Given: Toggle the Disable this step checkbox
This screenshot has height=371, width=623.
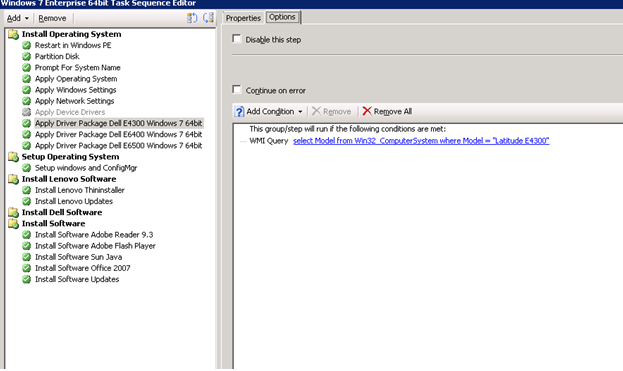Looking at the screenshot, I should tap(237, 39).
